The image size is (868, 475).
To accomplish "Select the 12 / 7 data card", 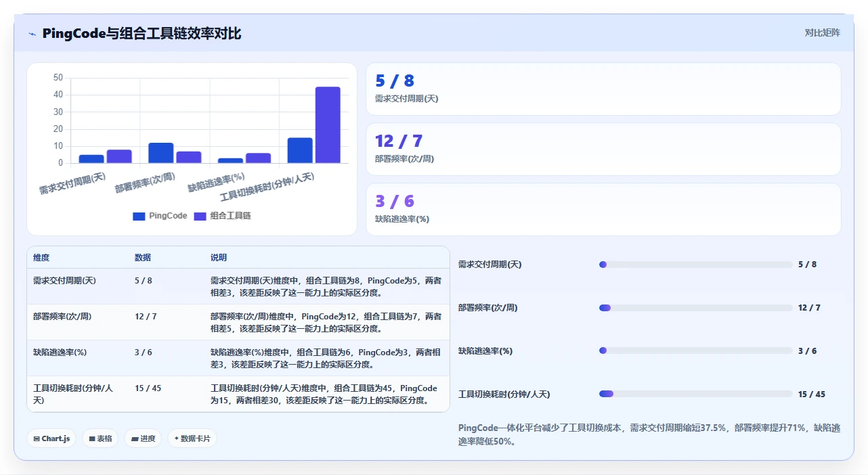I will (603, 149).
